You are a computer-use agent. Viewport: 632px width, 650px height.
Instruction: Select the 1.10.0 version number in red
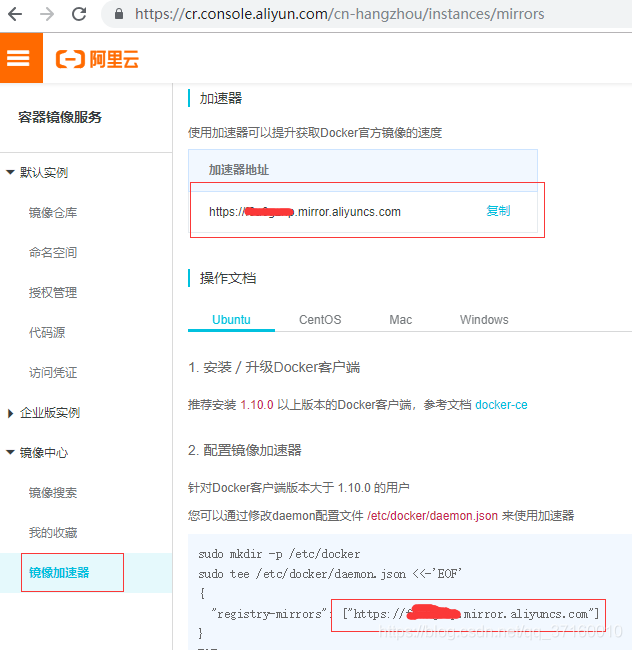point(257,405)
